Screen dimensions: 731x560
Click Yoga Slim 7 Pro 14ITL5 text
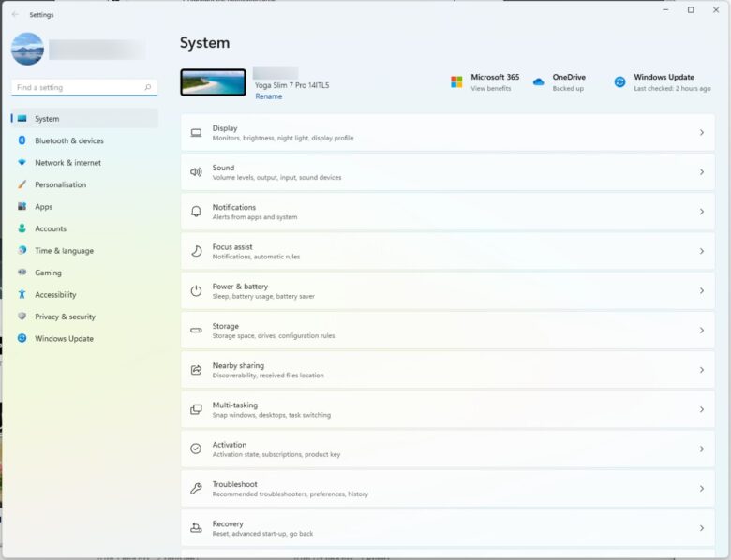tap(291, 85)
